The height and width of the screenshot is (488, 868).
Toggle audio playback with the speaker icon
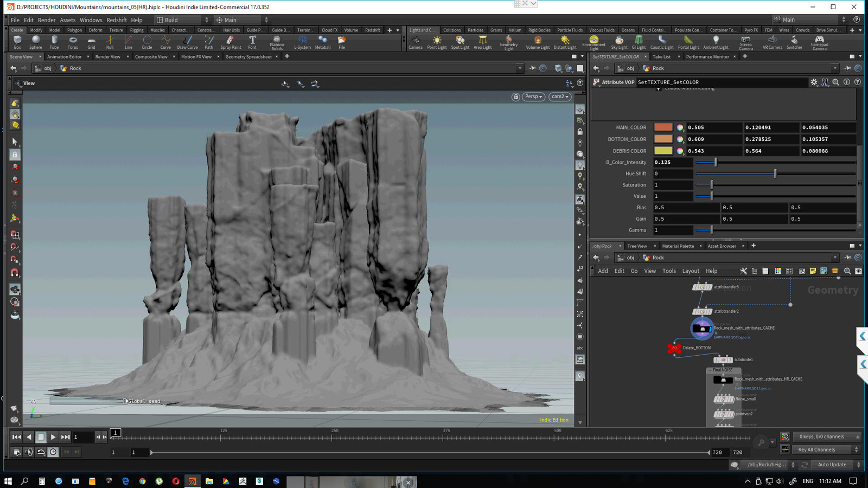pos(29,452)
